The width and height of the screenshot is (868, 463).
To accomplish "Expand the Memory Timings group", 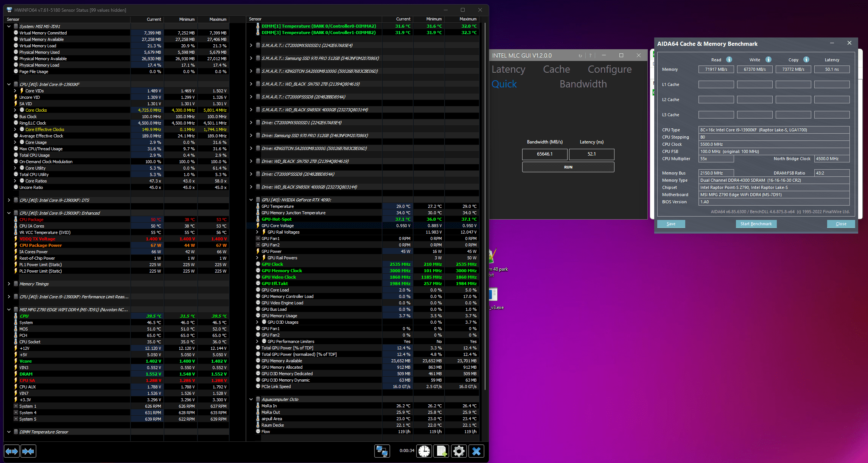I will pos(9,284).
